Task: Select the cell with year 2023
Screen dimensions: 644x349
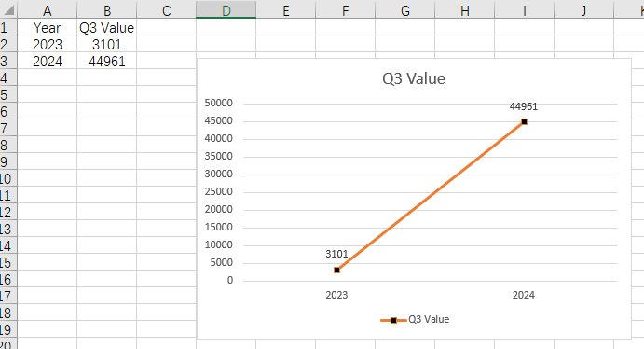Action: coord(48,44)
